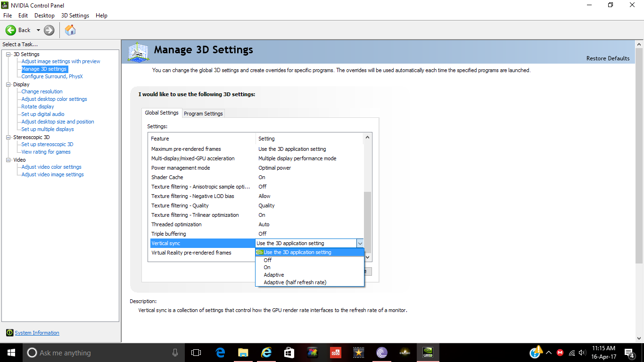Open the Help menu

[101, 16]
